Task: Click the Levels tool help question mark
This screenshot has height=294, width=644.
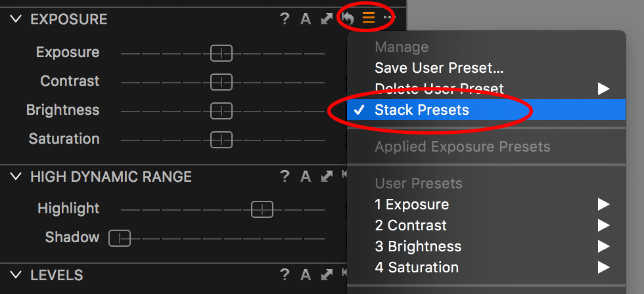Action: 285,275
